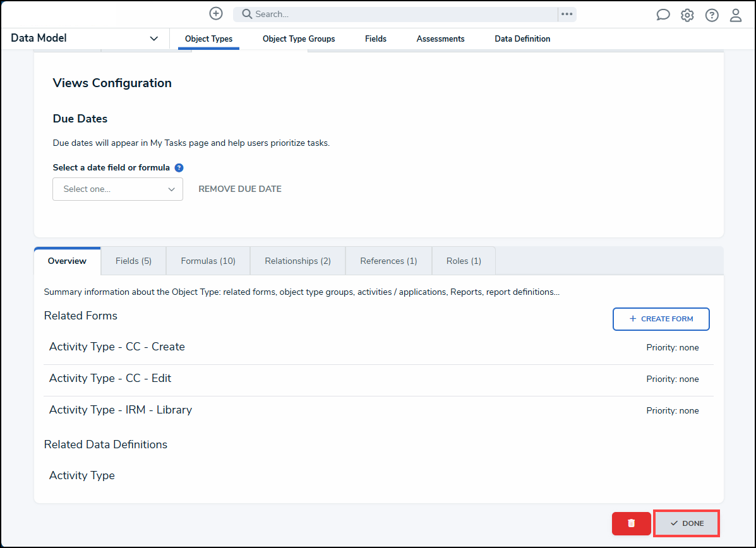
Task: Open the settings gear icon
Action: click(x=687, y=15)
